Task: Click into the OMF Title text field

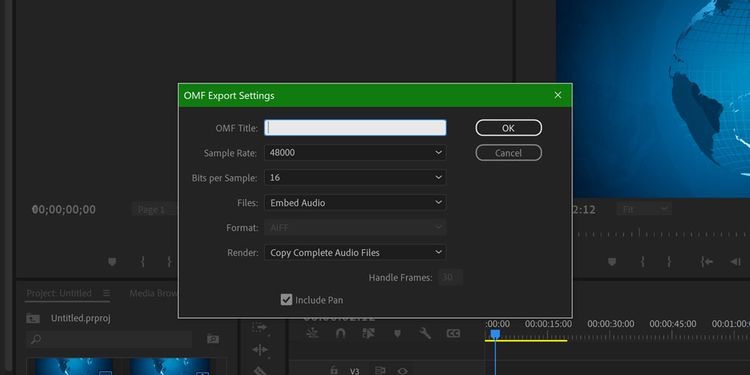Action: pyautogui.click(x=355, y=128)
